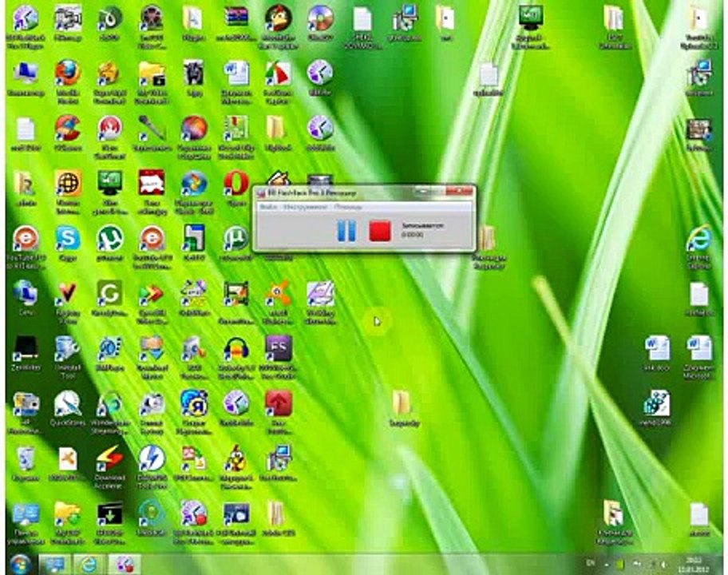Select the globe on orange background icon

[68, 192]
